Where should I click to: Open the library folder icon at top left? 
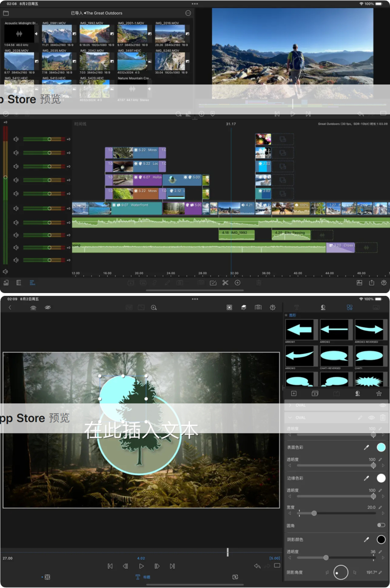click(x=6, y=13)
